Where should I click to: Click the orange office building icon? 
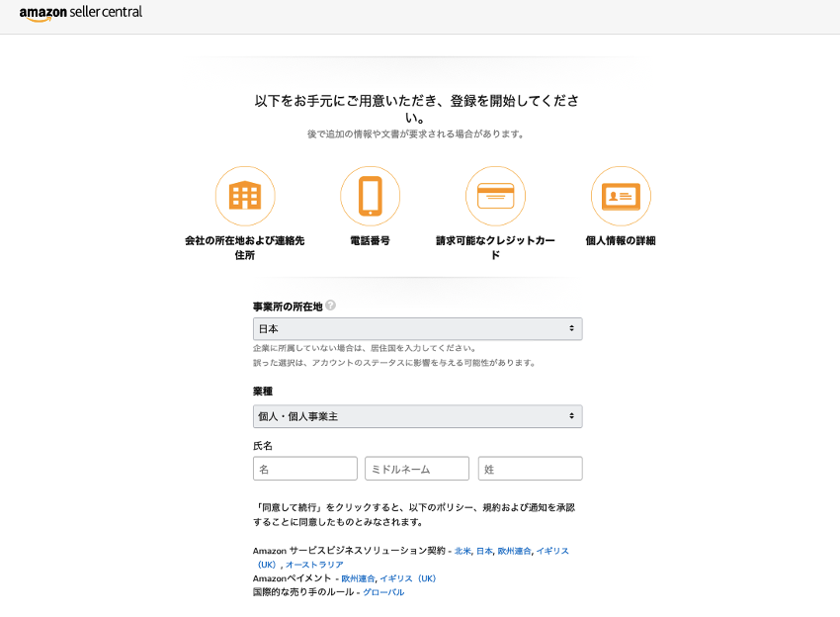(245, 196)
